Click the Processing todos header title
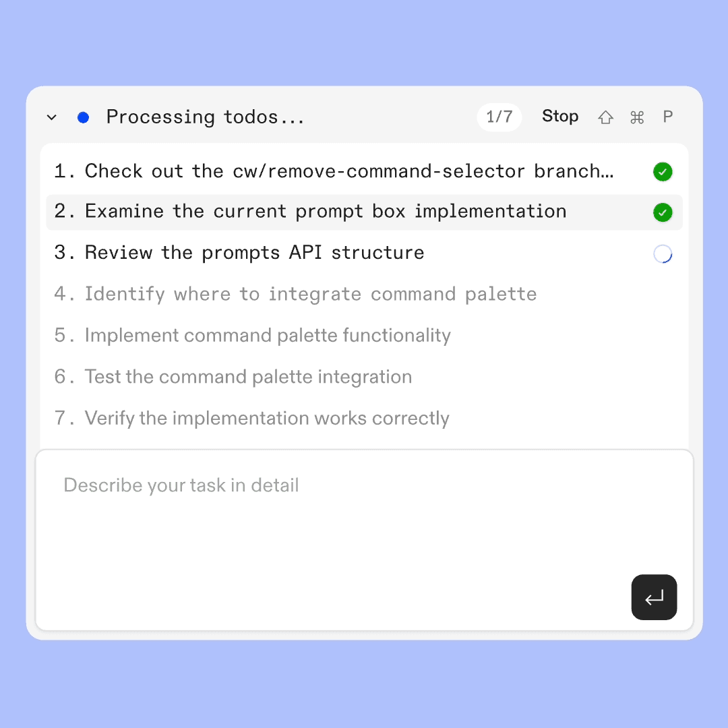 pos(205,117)
